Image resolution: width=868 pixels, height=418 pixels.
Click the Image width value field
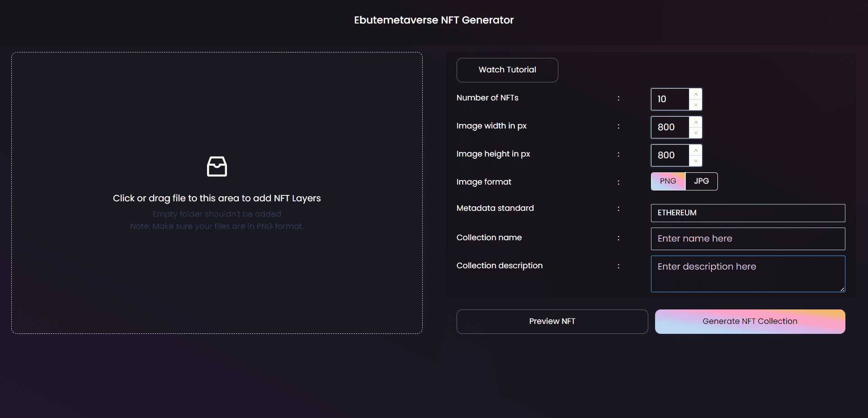click(671, 127)
